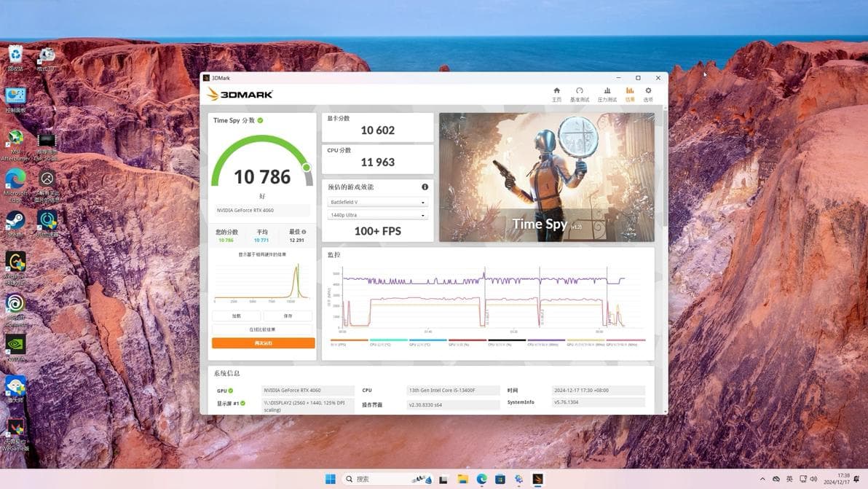868x489 pixels.
Task: Click the 保存 save button
Action: (x=288, y=316)
